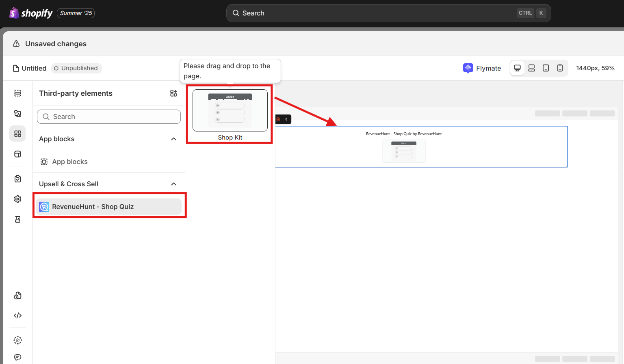Click the clipboard checklist icon in sidebar
Screen dimensions: 624x364
pyautogui.click(x=17, y=179)
